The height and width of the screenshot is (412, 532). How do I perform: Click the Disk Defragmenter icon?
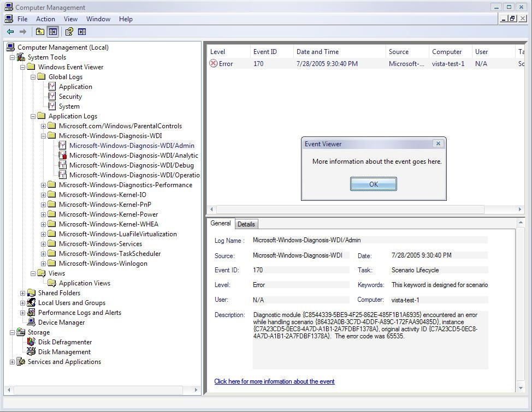click(32, 342)
